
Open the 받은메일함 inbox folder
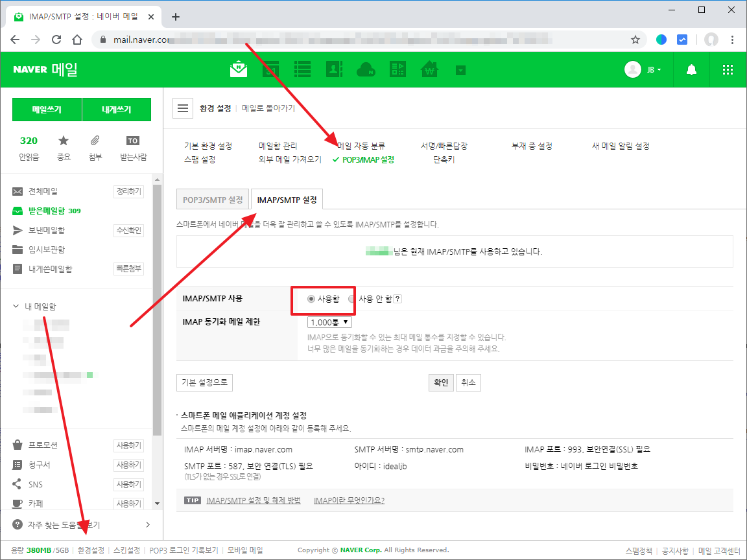pyautogui.click(x=46, y=211)
